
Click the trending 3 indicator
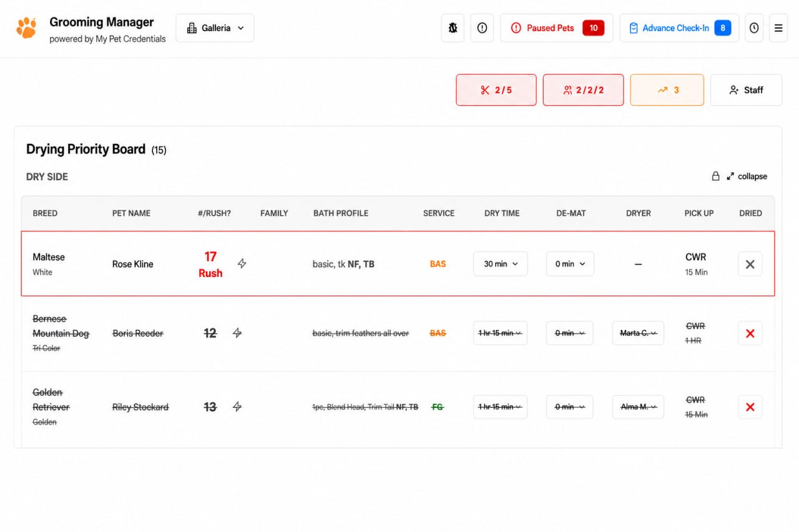[x=667, y=90]
